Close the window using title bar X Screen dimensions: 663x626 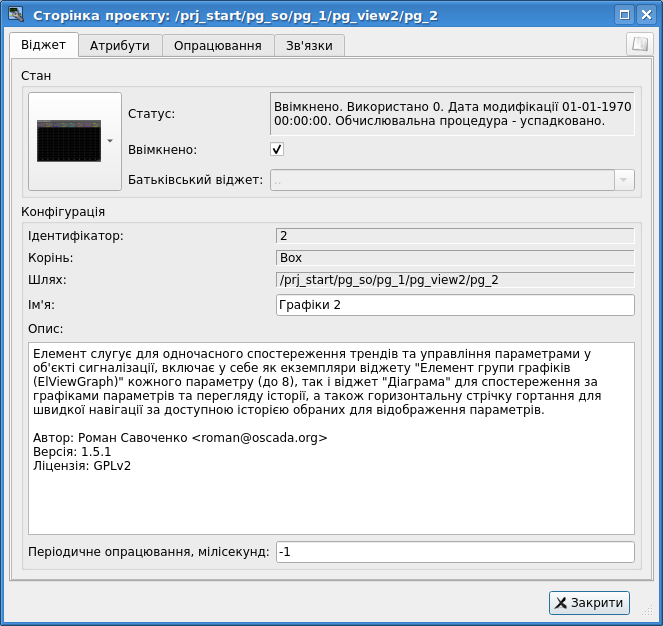pyautogui.click(x=646, y=15)
